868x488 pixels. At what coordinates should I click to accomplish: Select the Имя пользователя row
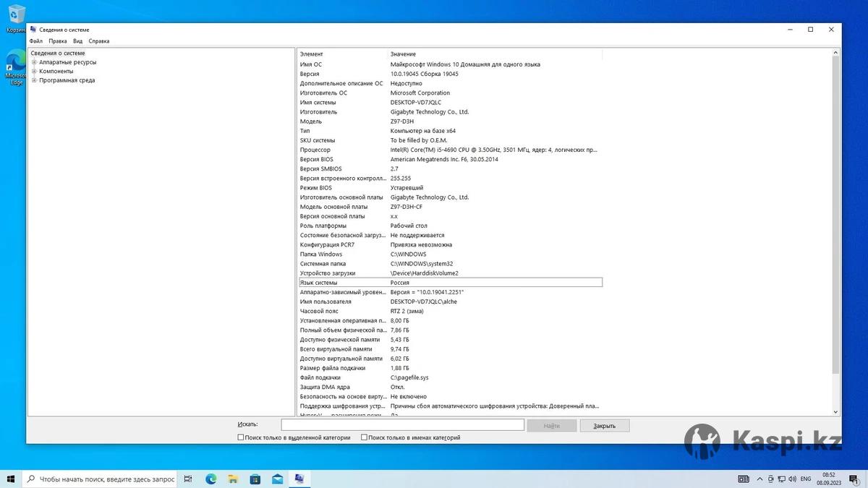[x=450, y=301]
